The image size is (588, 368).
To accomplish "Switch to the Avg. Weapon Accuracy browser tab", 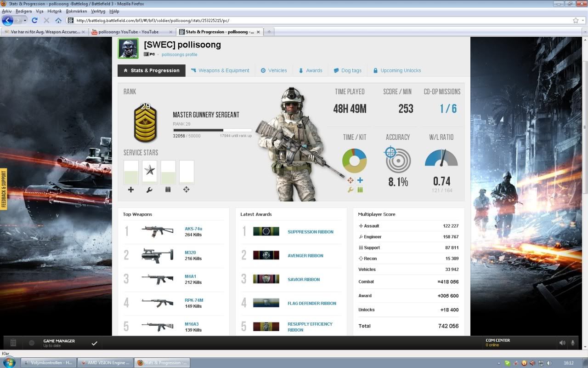I will click(45, 32).
